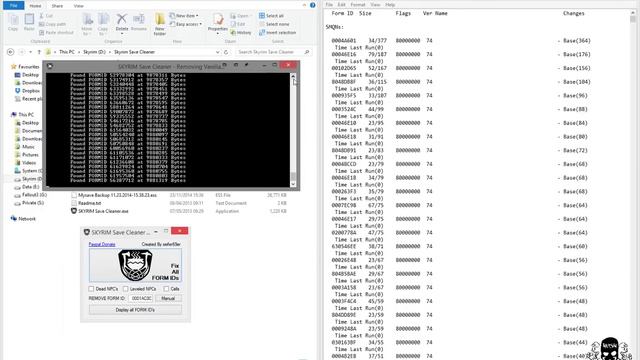Open Notepad Format menu
Image resolution: width=640 pixels, height=360 pixels.
click(x=358, y=5)
